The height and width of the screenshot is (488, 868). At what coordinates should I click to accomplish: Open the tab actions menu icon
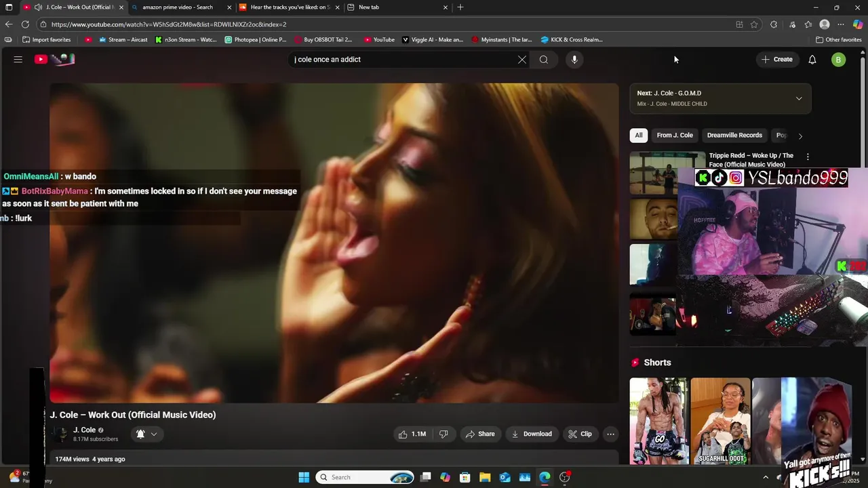(x=9, y=7)
